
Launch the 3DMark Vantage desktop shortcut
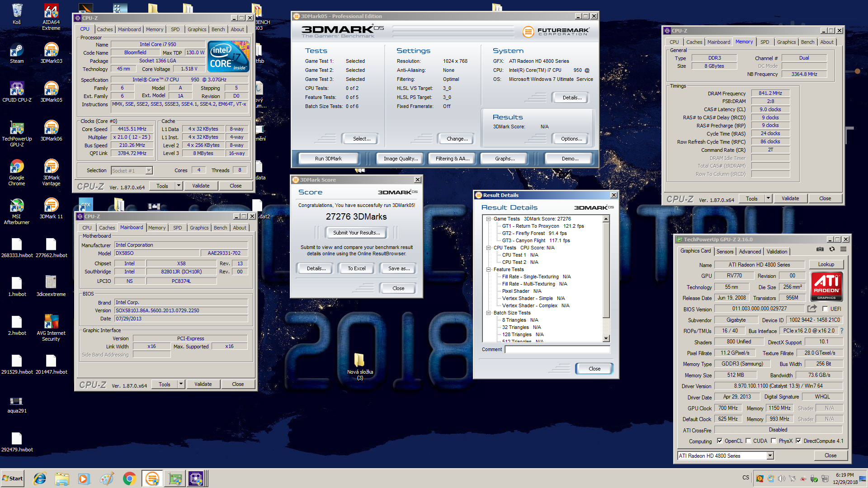click(51, 173)
